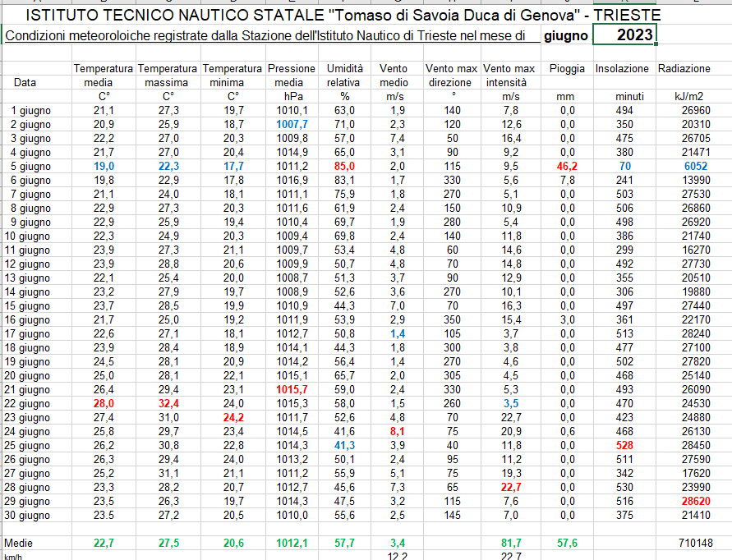Click the Medie row label

click(18, 544)
